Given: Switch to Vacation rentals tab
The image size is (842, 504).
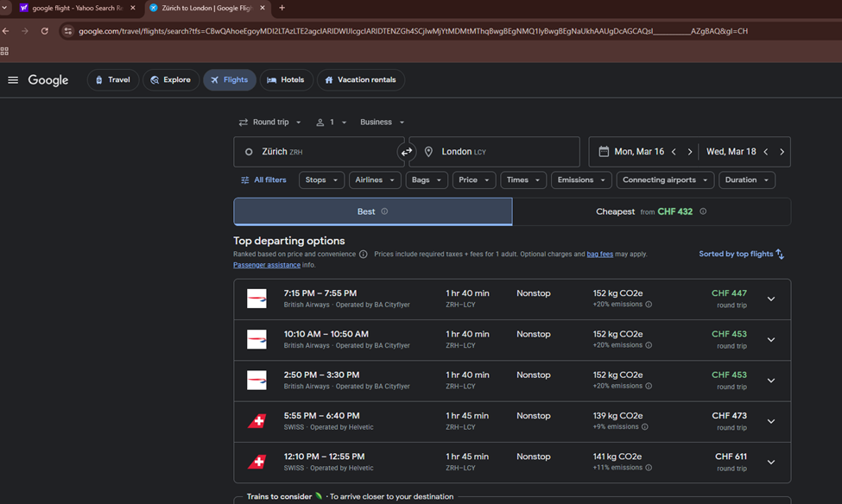Looking at the screenshot, I should tap(360, 80).
